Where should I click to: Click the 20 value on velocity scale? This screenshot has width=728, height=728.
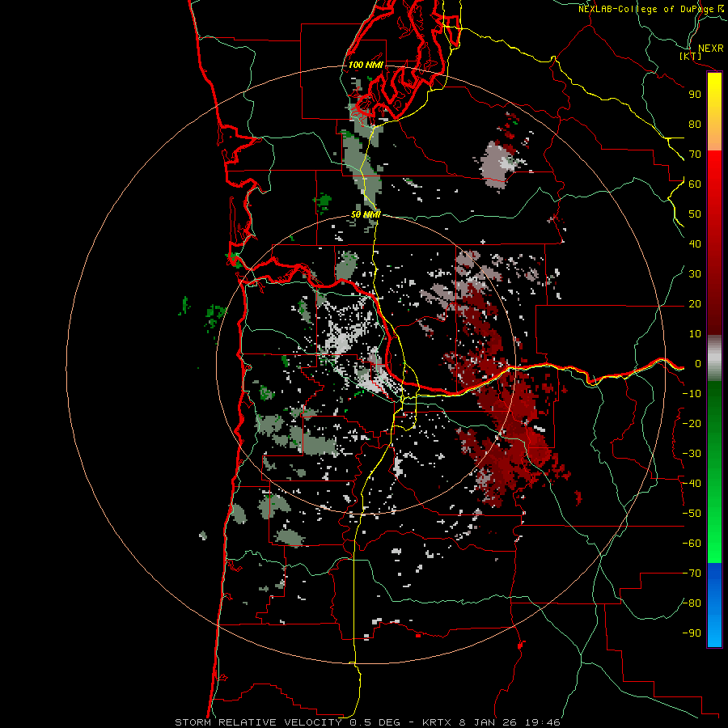tap(695, 303)
